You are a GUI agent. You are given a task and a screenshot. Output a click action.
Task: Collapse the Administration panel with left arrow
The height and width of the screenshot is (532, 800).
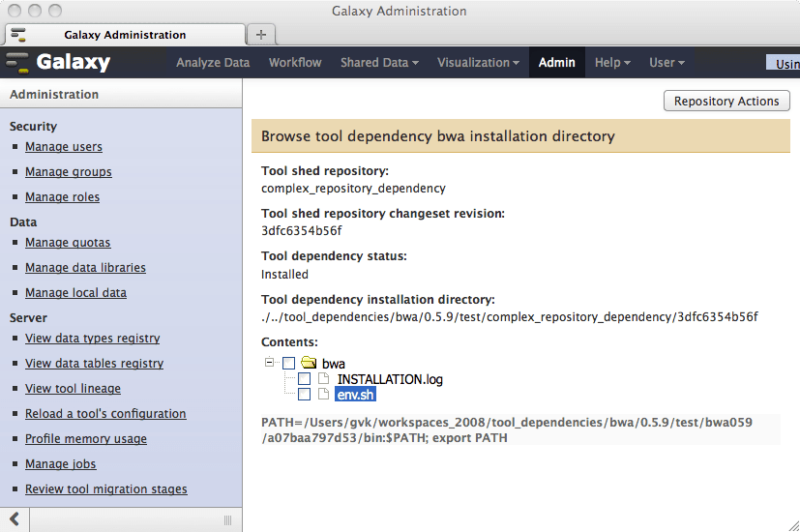[x=14, y=519]
